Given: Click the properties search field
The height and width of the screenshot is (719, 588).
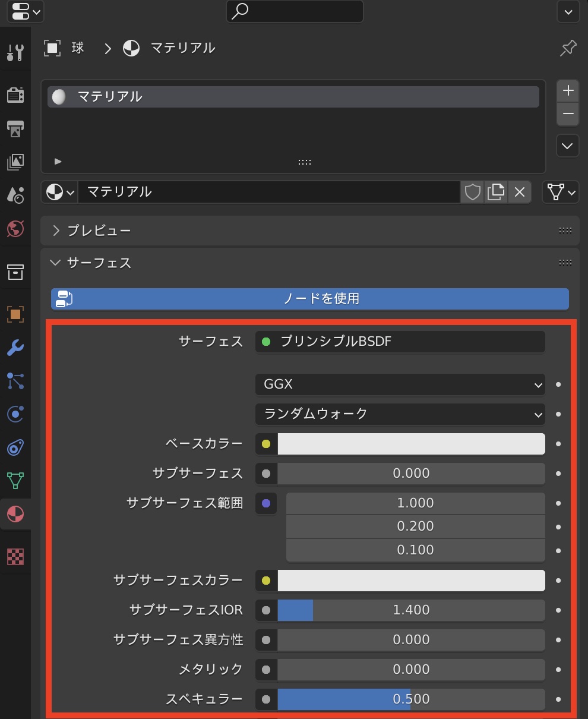Looking at the screenshot, I should [295, 11].
